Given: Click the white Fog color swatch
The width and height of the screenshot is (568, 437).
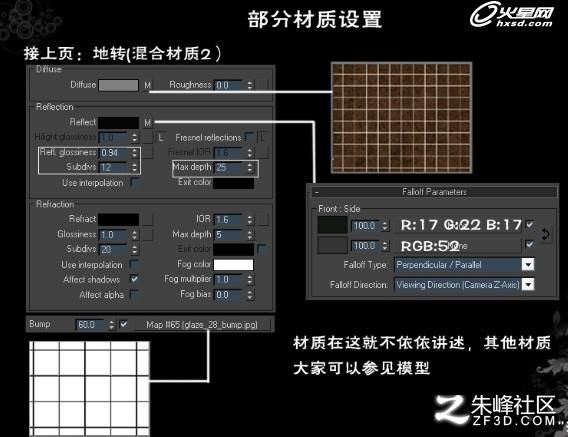Looking at the screenshot, I should click(x=233, y=265).
